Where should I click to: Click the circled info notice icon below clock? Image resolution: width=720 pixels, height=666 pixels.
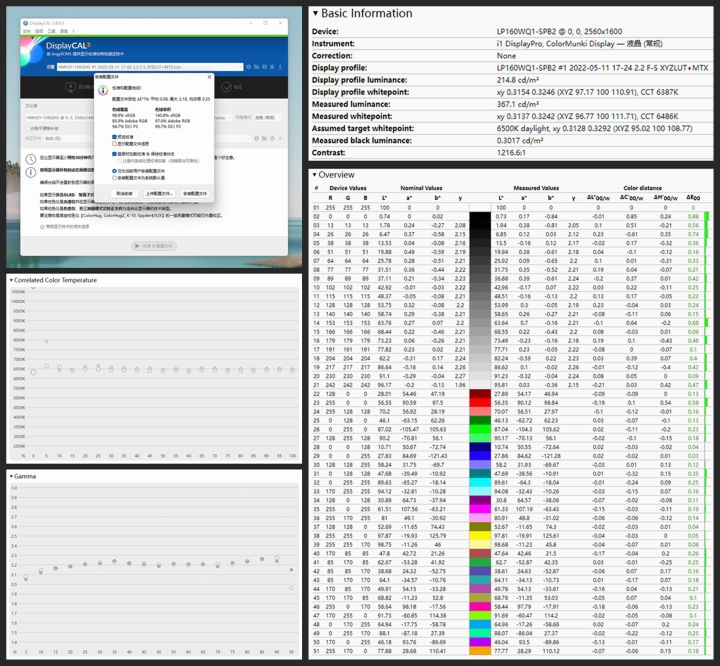click(x=31, y=173)
